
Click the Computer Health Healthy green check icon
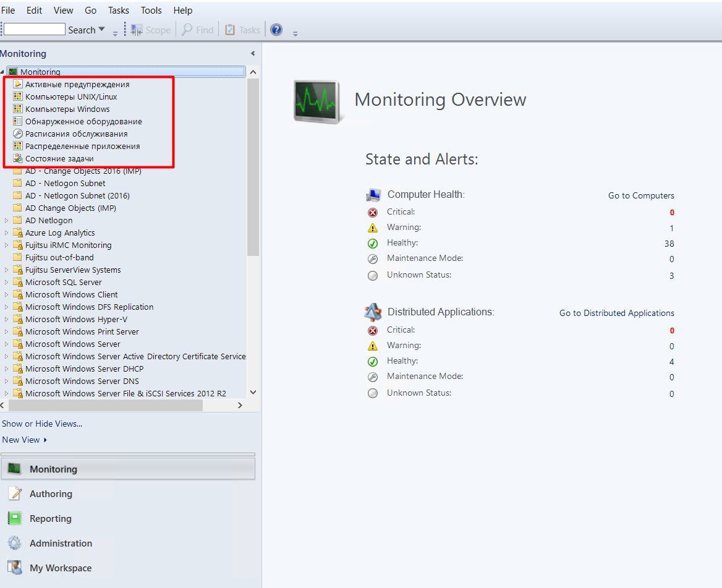(373, 244)
